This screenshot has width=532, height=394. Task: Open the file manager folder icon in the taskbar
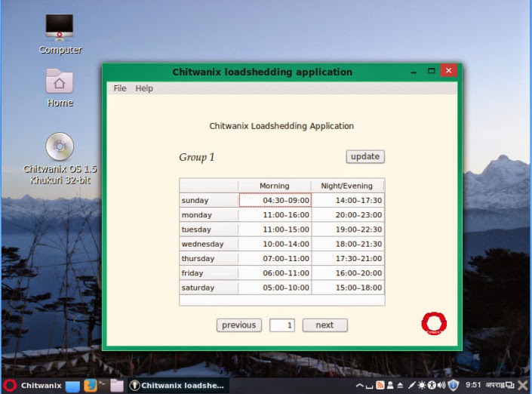[117, 386]
